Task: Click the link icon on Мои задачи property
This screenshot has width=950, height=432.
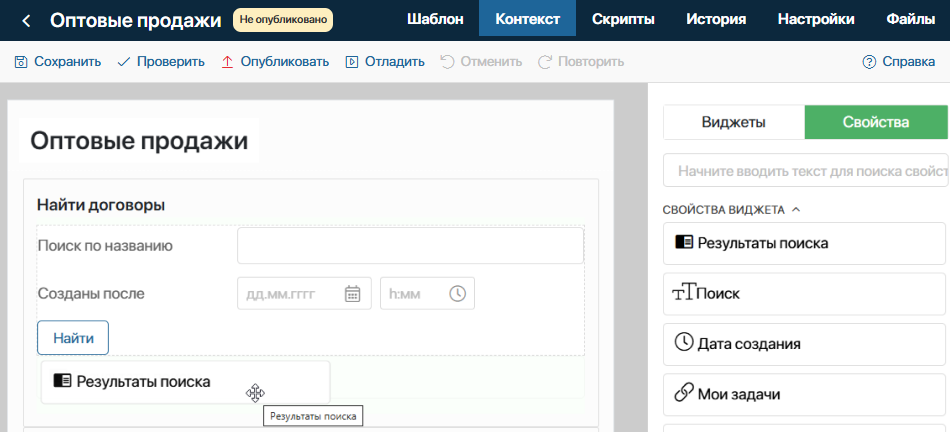Action: point(683,393)
